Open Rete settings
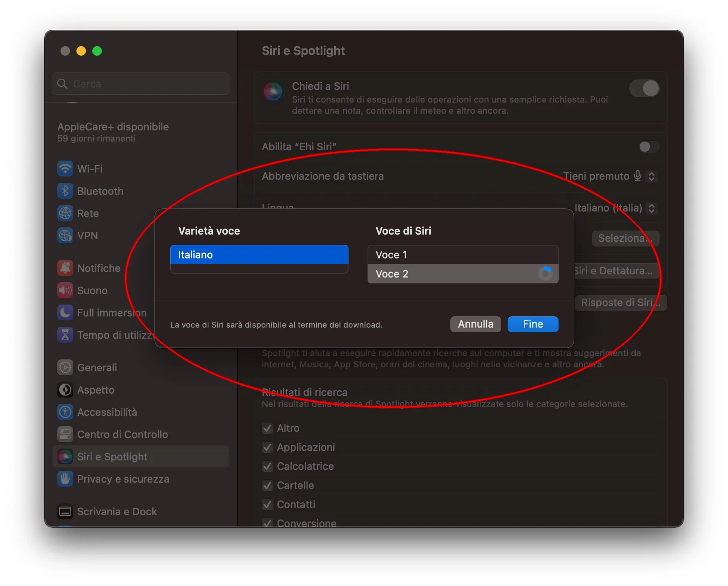728x586 pixels. tap(65, 213)
